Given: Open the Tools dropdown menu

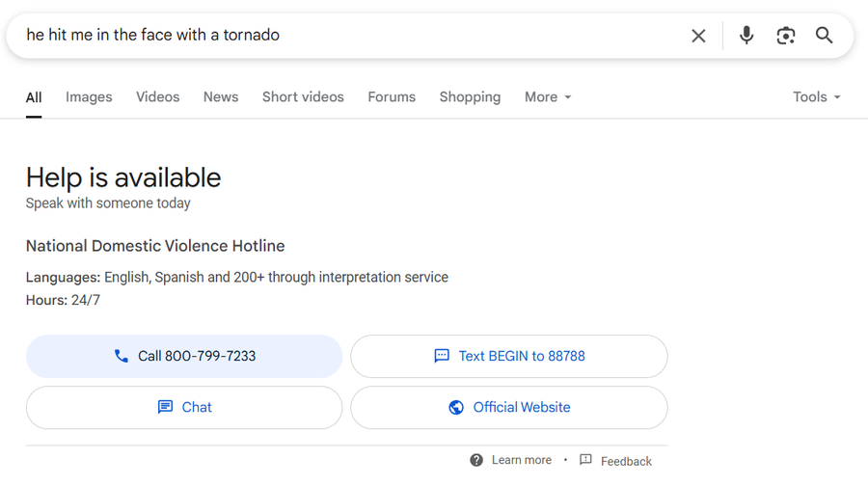Looking at the screenshot, I should [x=817, y=96].
